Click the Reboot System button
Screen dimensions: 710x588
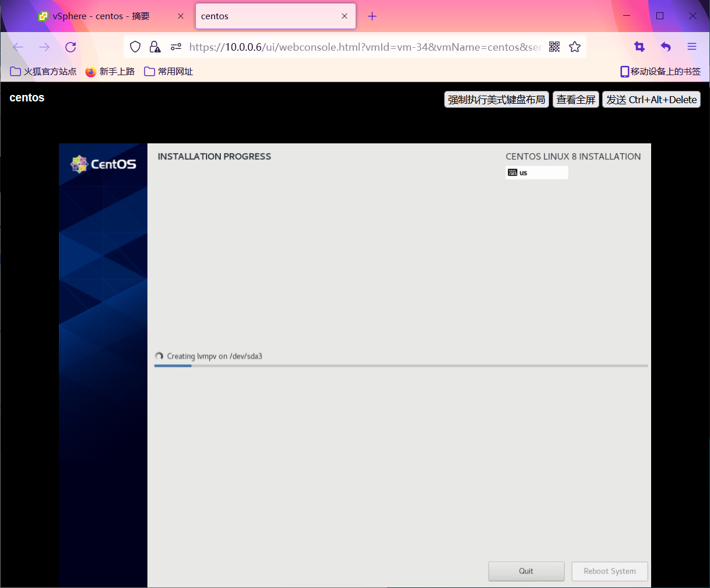[610, 571]
